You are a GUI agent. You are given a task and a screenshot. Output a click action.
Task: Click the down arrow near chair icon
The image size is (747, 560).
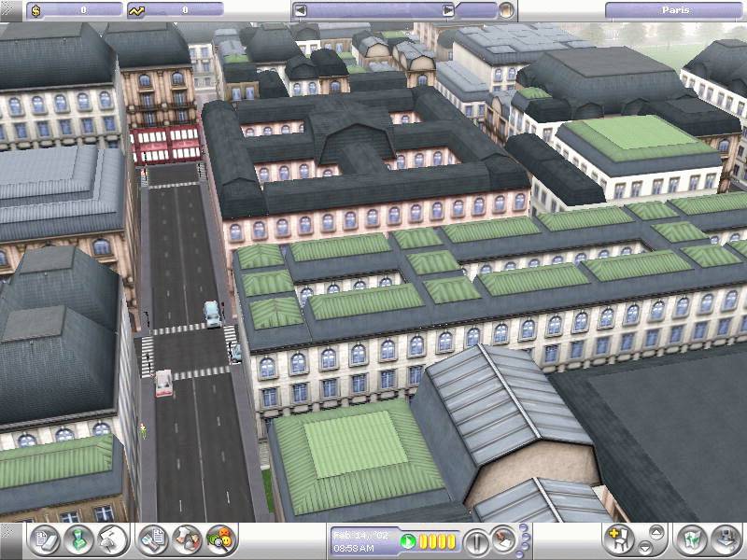655,549
